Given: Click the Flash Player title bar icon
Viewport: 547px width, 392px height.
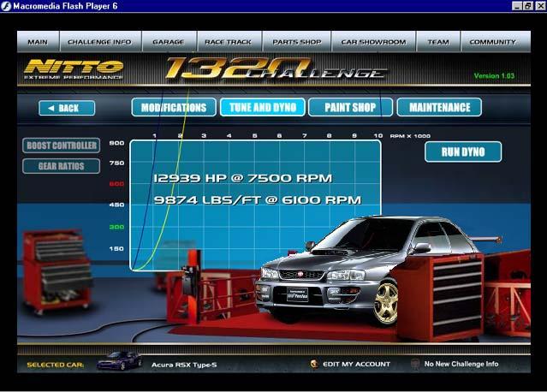Looking at the screenshot, I should pos(6,6).
